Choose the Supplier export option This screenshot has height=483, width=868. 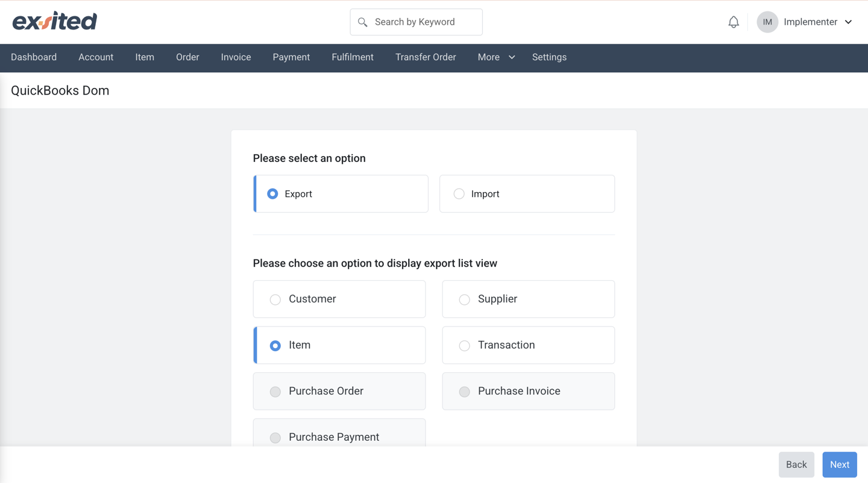(x=529, y=299)
